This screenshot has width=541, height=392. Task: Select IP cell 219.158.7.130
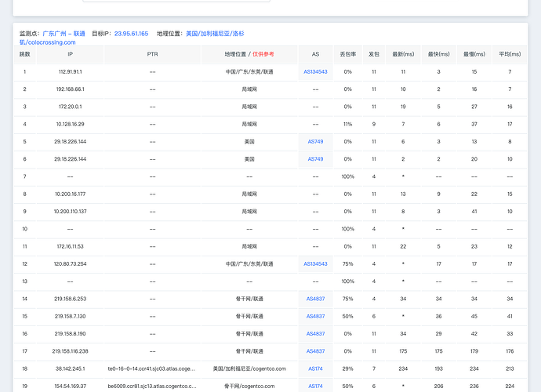click(x=70, y=317)
